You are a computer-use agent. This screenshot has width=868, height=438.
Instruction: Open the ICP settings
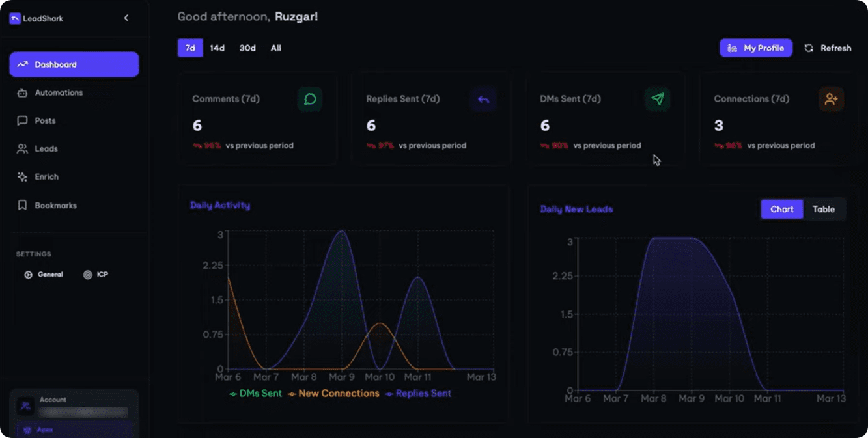[96, 275]
